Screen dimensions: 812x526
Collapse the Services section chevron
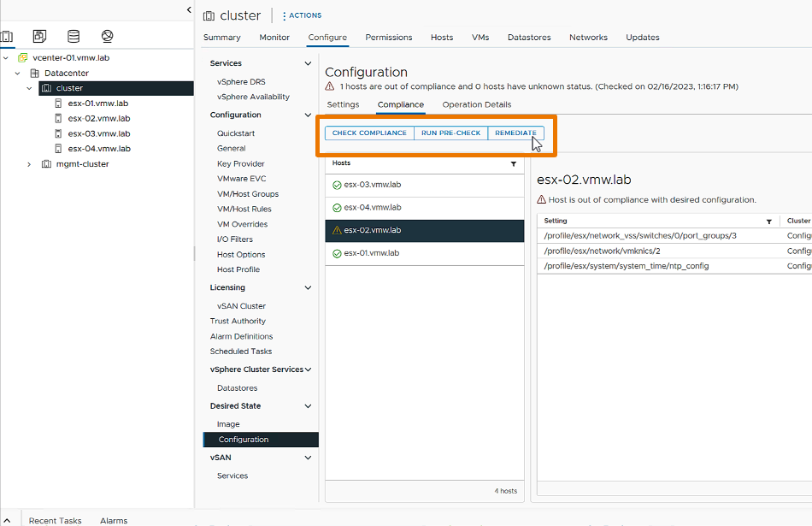click(x=308, y=63)
